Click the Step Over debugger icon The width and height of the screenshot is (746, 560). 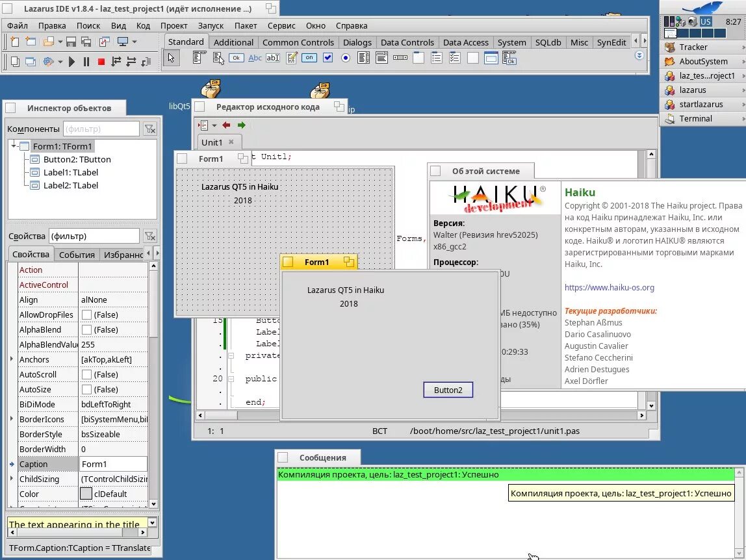click(131, 61)
